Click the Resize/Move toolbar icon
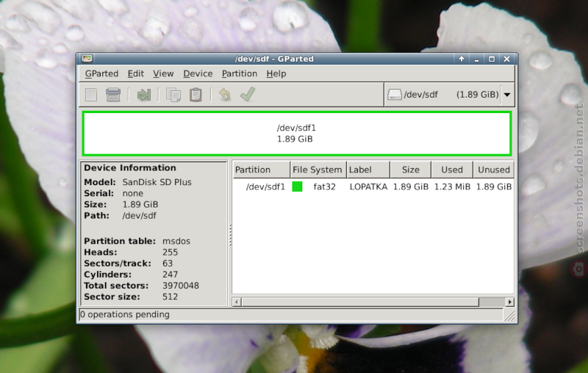588x373 pixels. (x=143, y=95)
